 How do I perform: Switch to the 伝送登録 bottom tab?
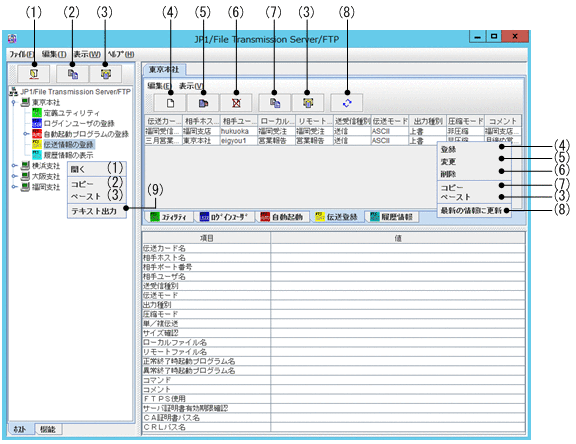[337, 217]
